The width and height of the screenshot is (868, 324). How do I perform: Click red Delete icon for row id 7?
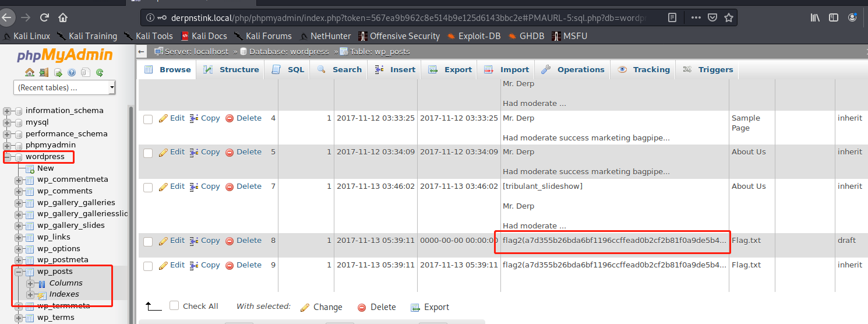tap(230, 186)
